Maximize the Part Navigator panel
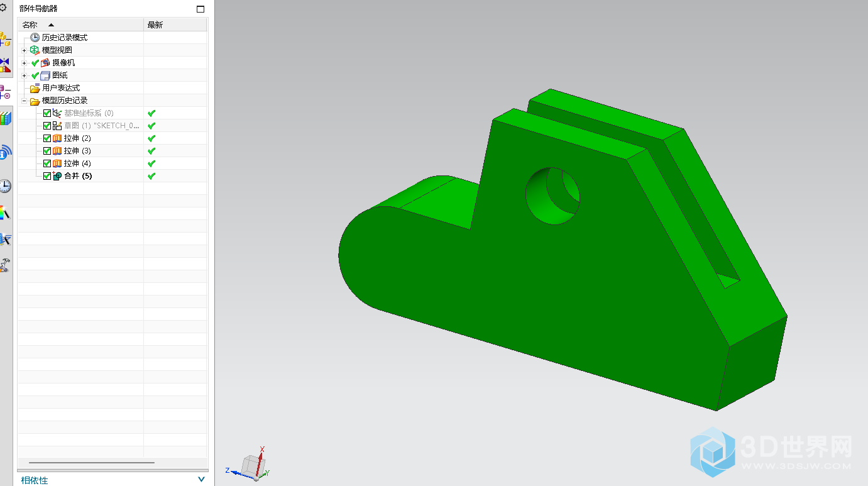 coord(201,9)
